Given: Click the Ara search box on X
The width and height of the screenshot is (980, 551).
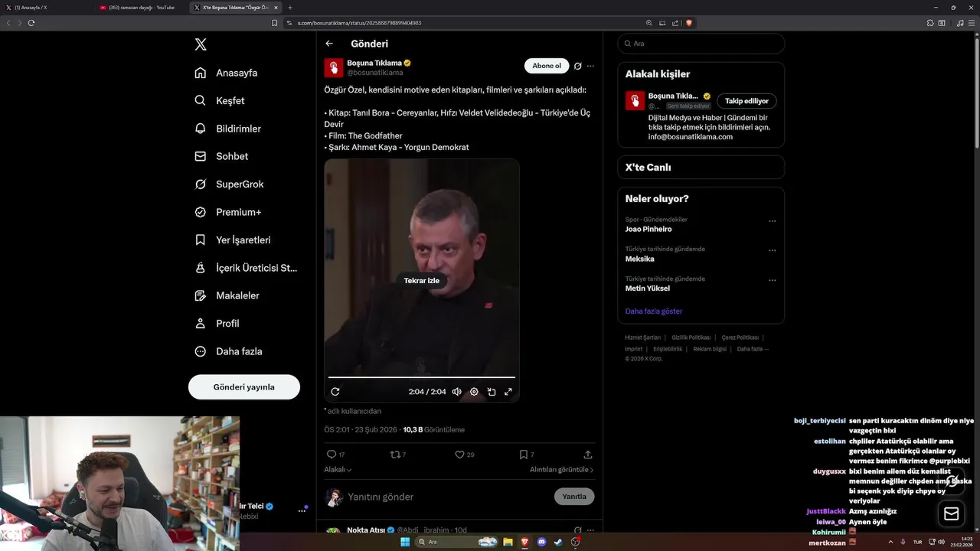Looking at the screenshot, I should point(701,44).
